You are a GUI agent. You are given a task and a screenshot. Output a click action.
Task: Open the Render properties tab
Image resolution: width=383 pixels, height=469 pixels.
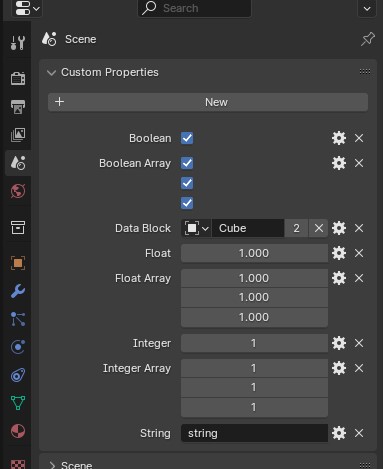pos(18,79)
